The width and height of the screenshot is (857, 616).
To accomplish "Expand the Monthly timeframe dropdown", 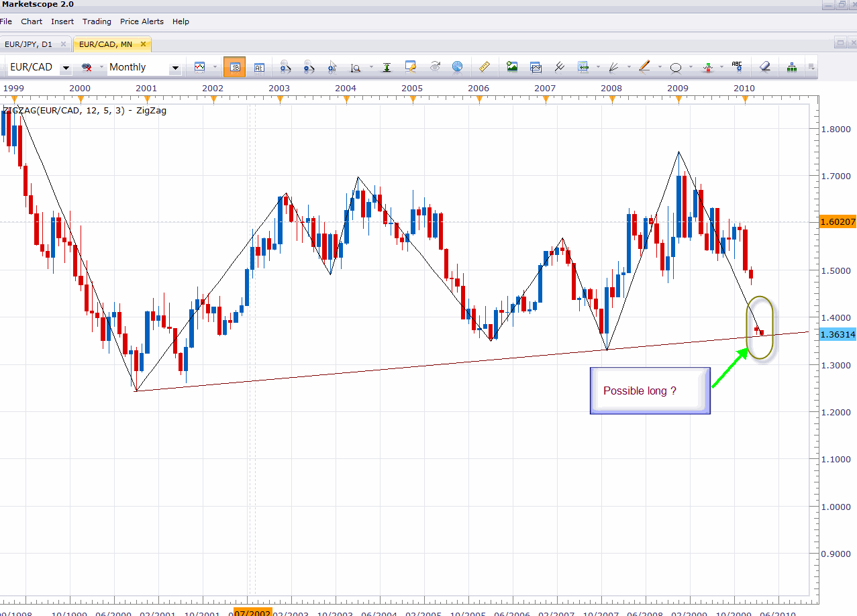I will point(175,68).
